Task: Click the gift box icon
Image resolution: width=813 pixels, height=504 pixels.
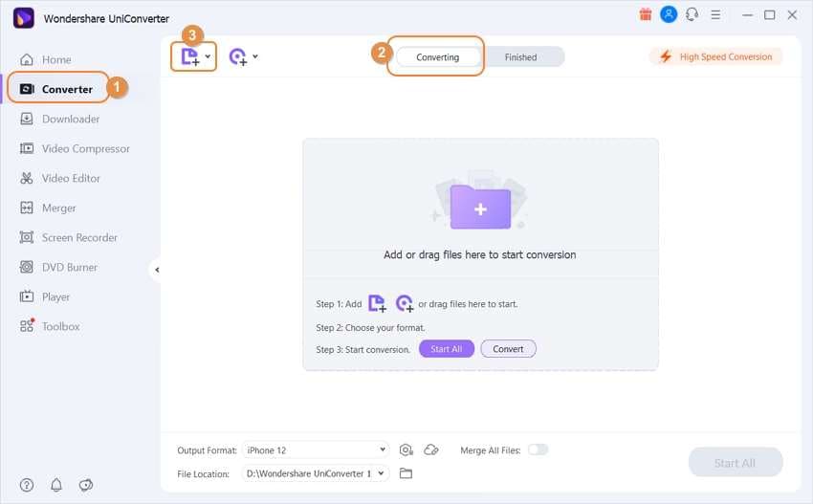Action: [646, 14]
